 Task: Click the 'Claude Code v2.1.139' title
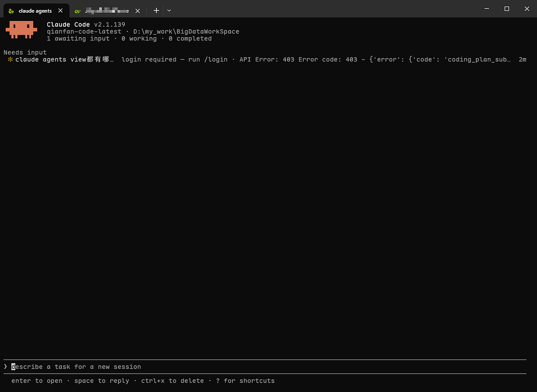(86, 25)
